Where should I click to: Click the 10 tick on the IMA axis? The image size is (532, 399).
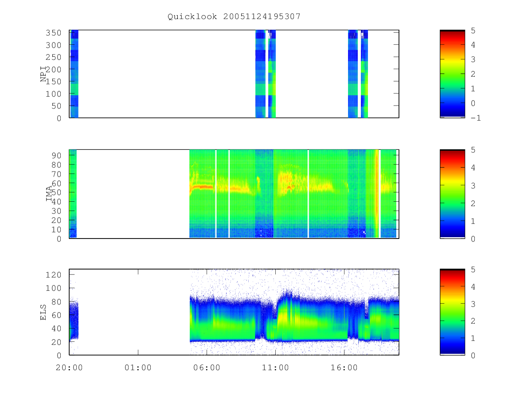[56, 229]
